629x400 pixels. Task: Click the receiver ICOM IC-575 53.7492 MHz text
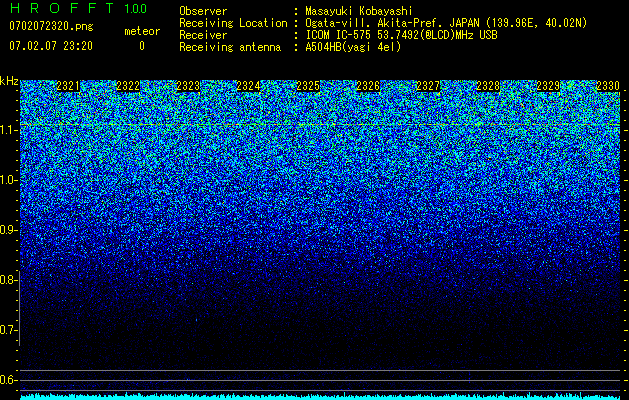[x=401, y=35]
